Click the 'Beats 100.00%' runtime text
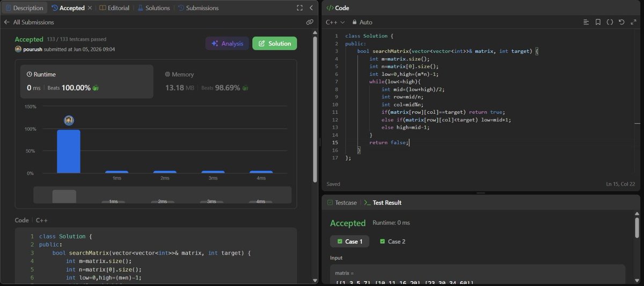This screenshot has width=644, height=286. (x=68, y=88)
